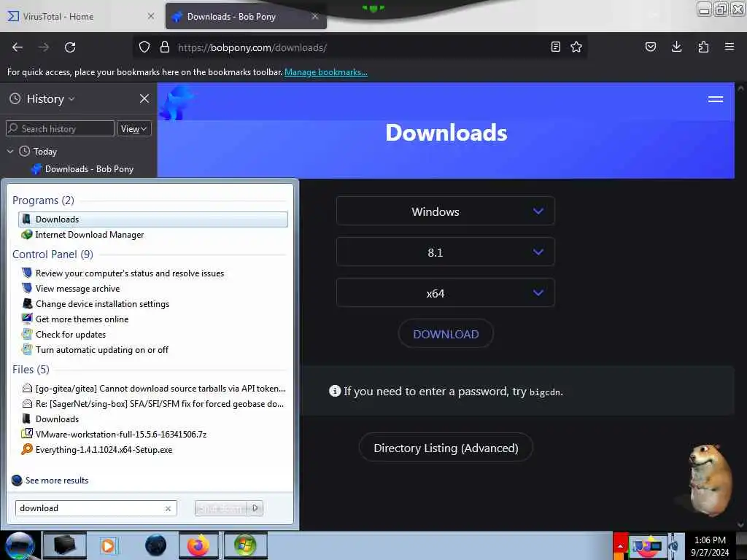The height and width of the screenshot is (560, 747).
Task: Open the x64 architecture dropdown
Action: tap(446, 293)
